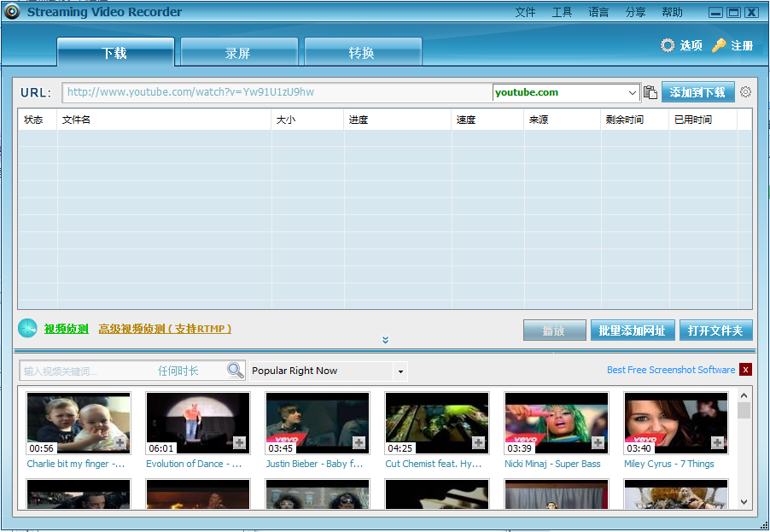Collapse the panel with double chevron arrow
The height and width of the screenshot is (532, 770).
pyautogui.click(x=385, y=340)
